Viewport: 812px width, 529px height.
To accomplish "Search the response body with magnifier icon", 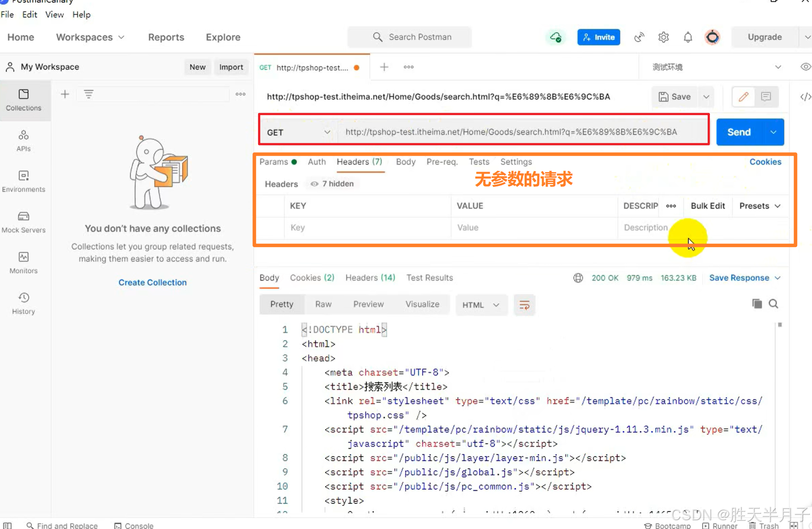I will 773,304.
